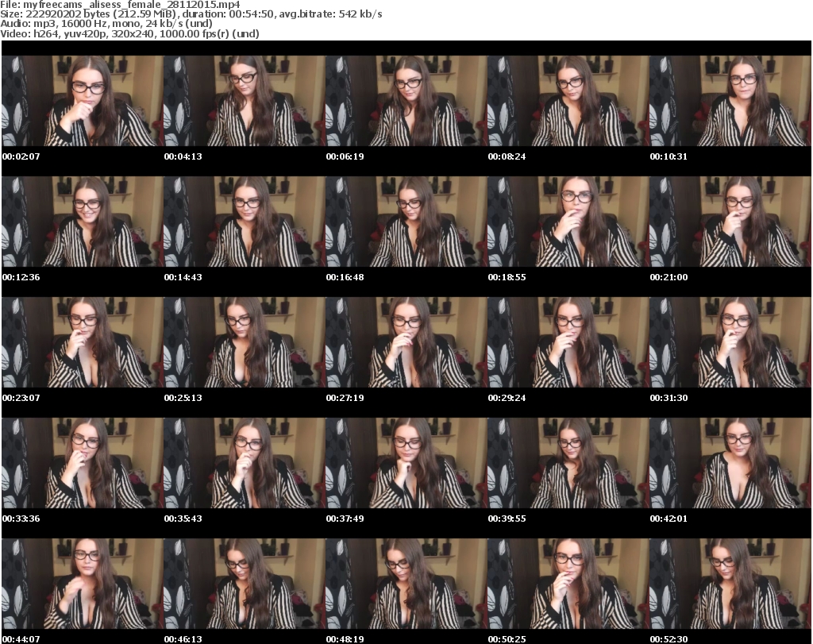This screenshot has width=813, height=644.
Task: Open the frame at 00:06:19
Action: 406,101
